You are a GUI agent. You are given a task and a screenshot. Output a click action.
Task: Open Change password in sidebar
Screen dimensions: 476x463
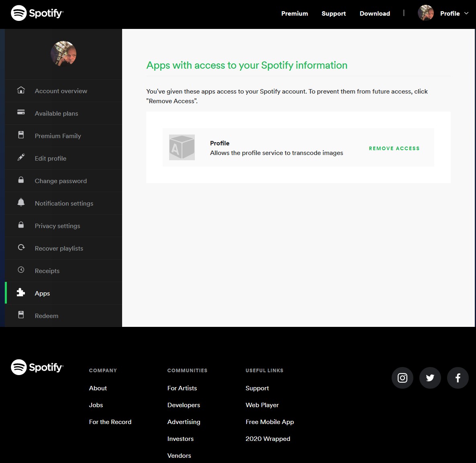(x=63, y=181)
